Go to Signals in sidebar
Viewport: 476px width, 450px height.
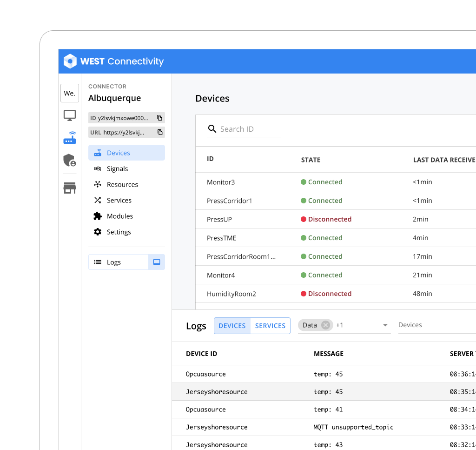(x=126, y=168)
